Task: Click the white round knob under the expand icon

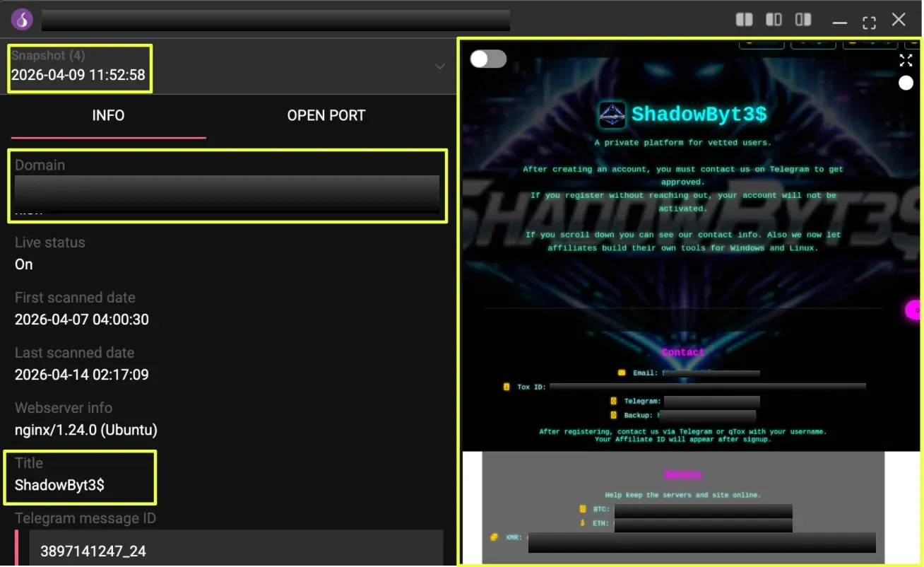Action: click(x=906, y=83)
